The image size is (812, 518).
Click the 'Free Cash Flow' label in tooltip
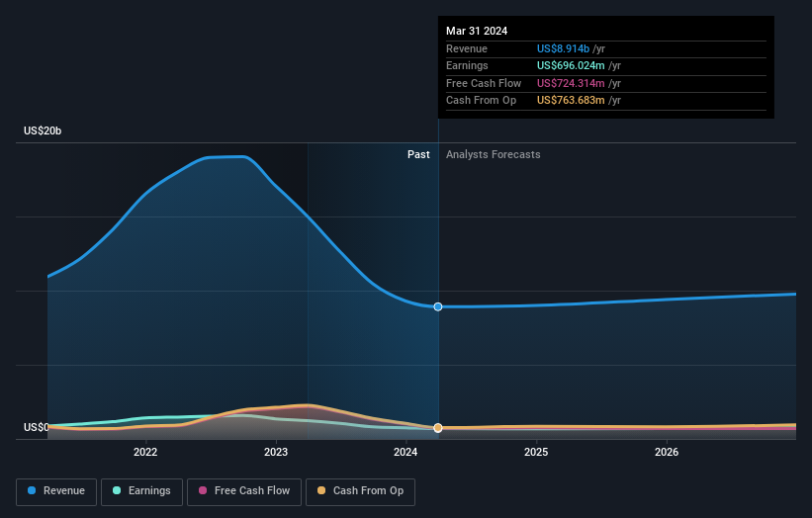coord(484,83)
